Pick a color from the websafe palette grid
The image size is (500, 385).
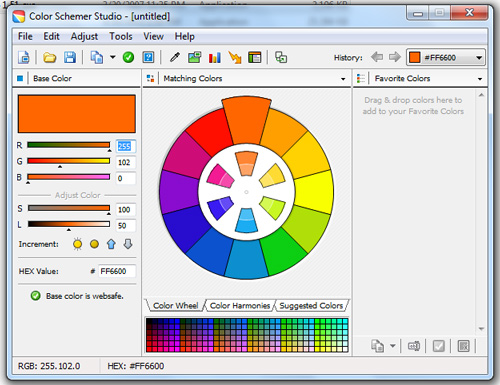247,335
